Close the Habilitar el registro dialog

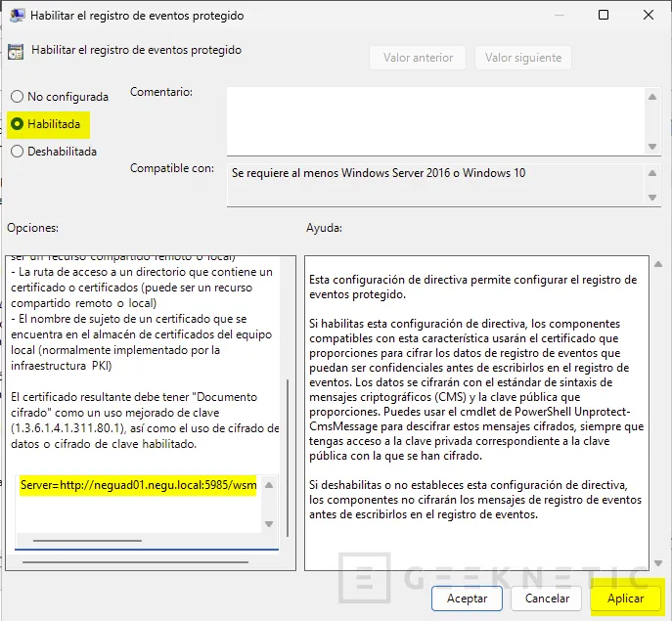[649, 15]
